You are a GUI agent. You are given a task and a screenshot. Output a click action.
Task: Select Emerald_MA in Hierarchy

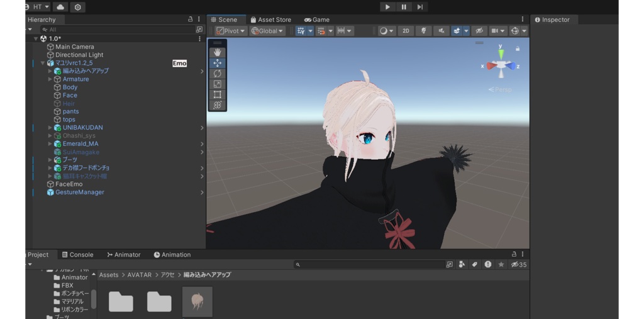coord(80,144)
